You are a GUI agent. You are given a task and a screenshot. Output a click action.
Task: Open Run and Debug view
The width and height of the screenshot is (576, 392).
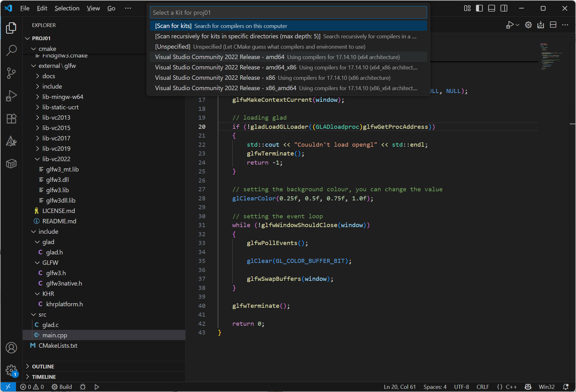(x=11, y=96)
